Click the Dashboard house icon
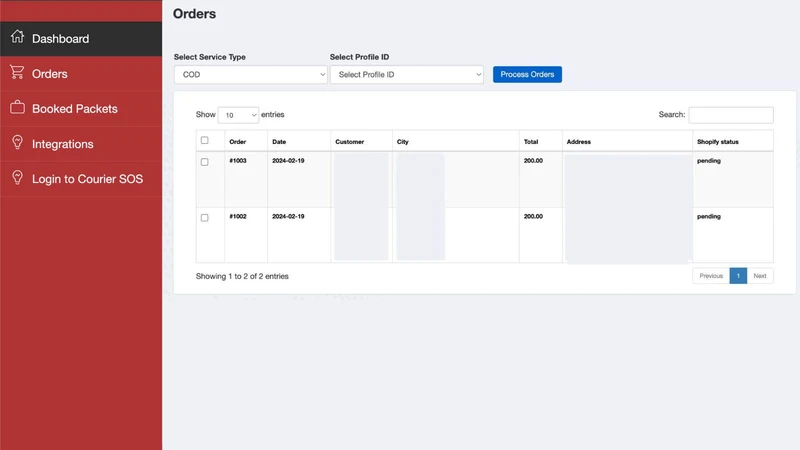The height and width of the screenshot is (450, 800). click(17, 36)
